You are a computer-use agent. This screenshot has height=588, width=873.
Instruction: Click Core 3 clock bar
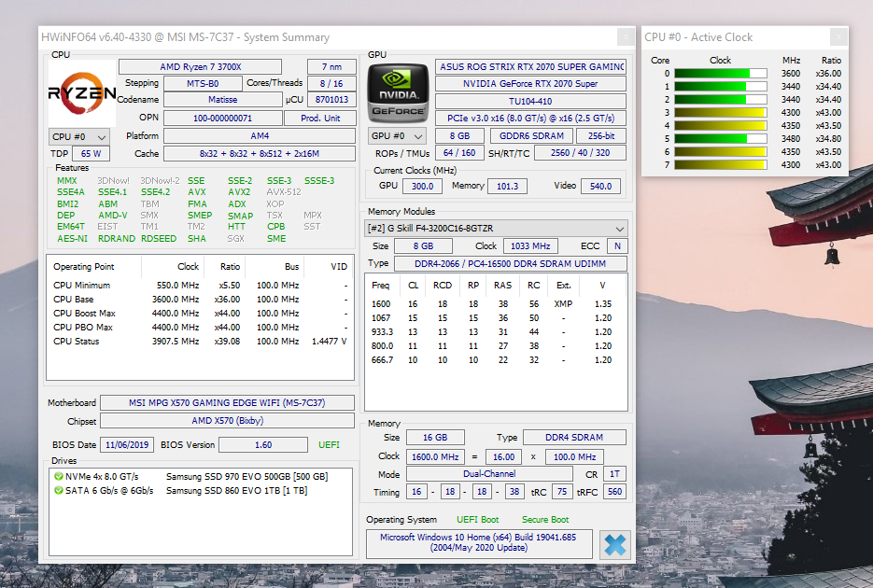click(721, 112)
